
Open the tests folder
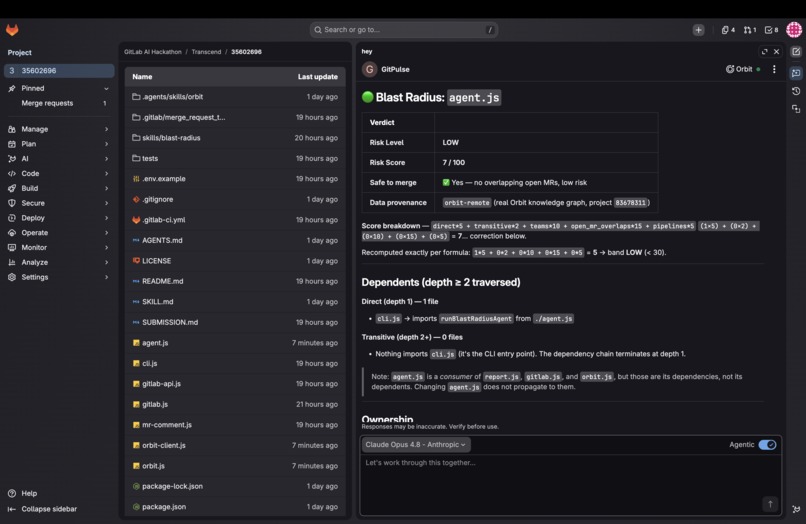point(150,158)
